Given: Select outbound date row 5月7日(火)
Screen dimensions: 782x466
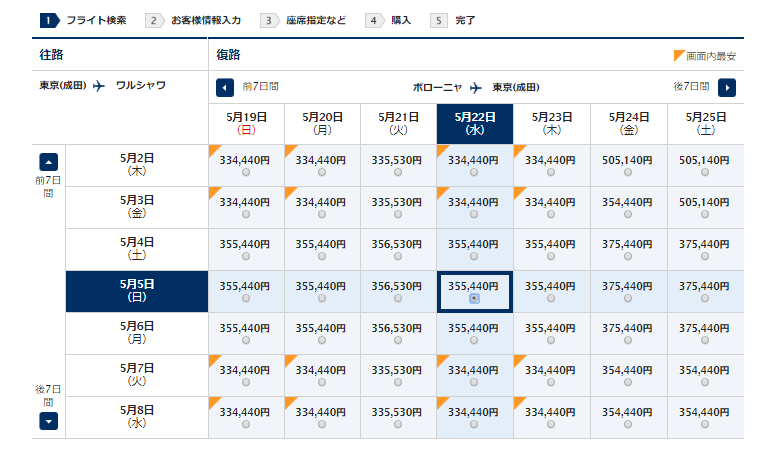Looking at the screenshot, I should (x=137, y=375).
